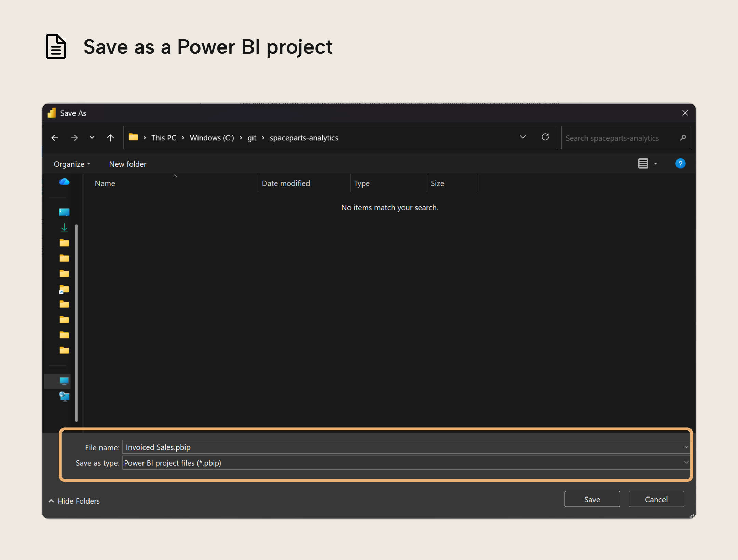Close the Save As dialog window
The width and height of the screenshot is (738, 560).
[685, 113]
